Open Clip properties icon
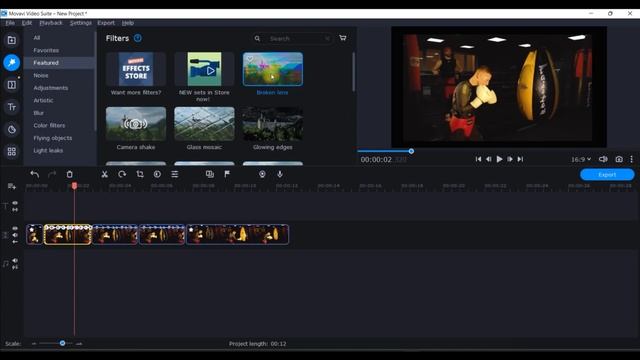 coord(175,174)
